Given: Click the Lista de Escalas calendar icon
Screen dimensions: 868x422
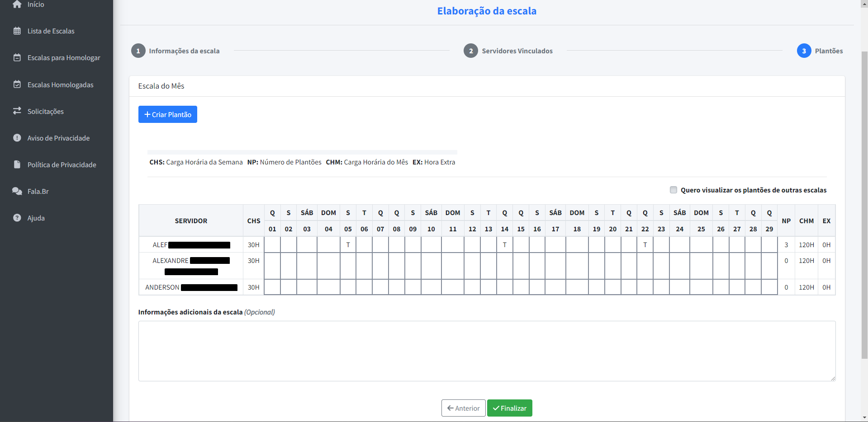Looking at the screenshot, I should [x=17, y=31].
